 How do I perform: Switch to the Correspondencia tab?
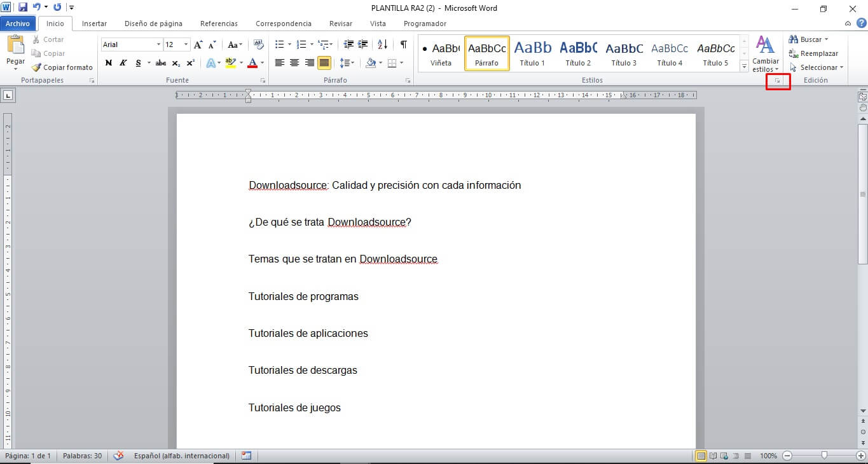pyautogui.click(x=284, y=24)
